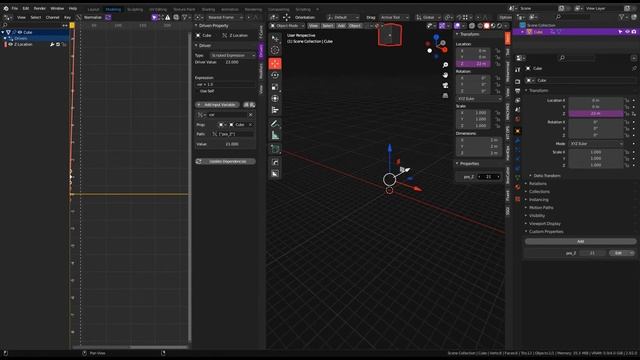
Task: Select the Measure tool
Action: (275, 136)
